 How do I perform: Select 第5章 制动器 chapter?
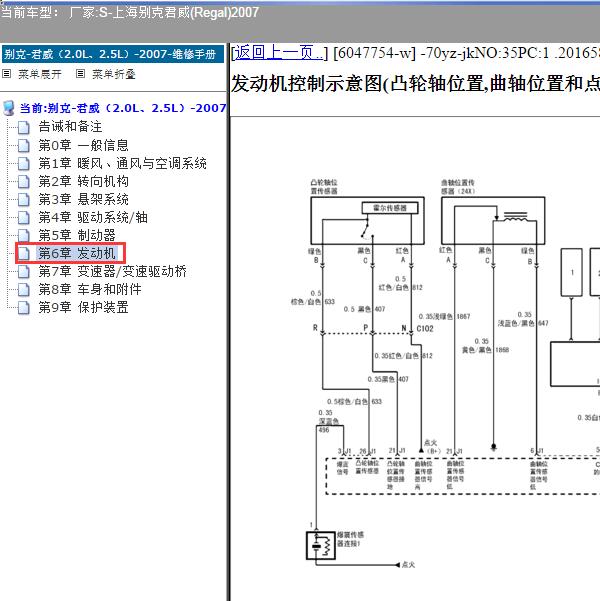77,235
